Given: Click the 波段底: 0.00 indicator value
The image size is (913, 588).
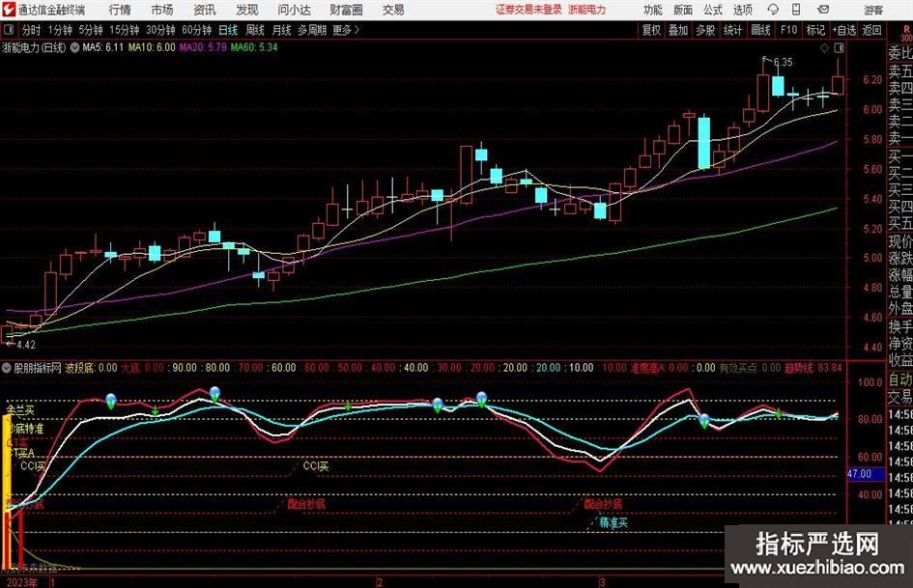Looking at the screenshot, I should click(x=91, y=368).
